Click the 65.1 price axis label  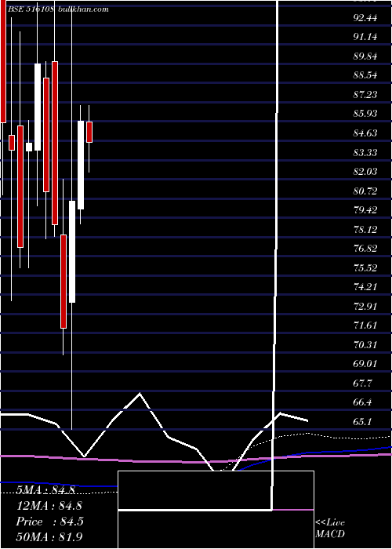(x=362, y=422)
